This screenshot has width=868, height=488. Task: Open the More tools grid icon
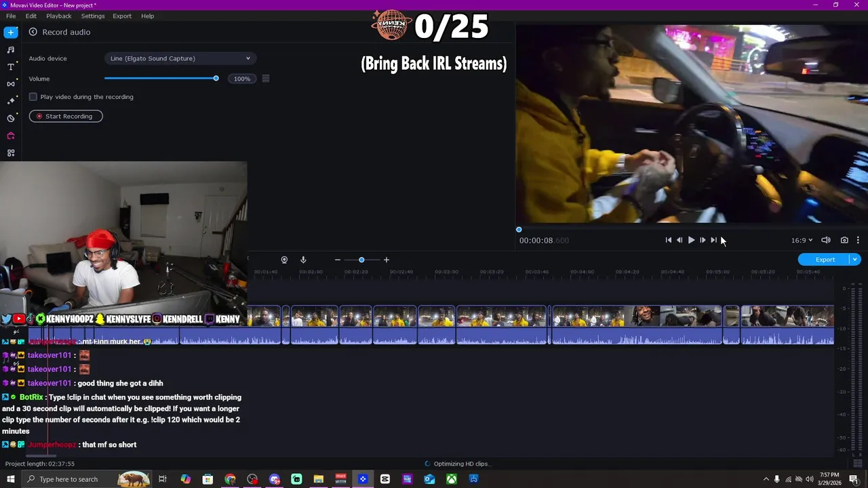tap(11, 153)
